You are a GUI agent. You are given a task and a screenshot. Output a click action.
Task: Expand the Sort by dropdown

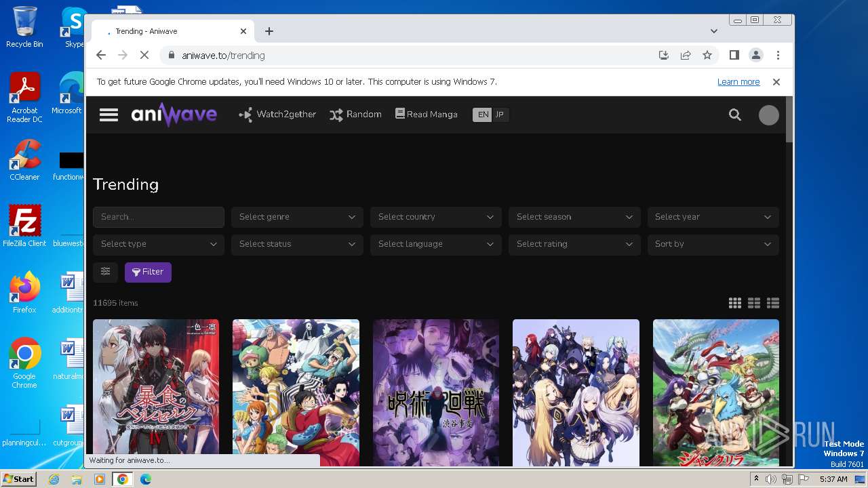point(713,244)
